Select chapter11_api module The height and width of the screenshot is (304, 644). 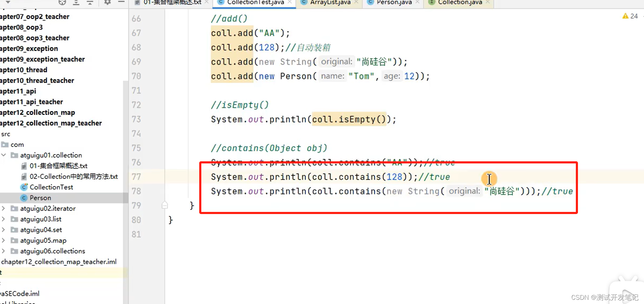18,91
